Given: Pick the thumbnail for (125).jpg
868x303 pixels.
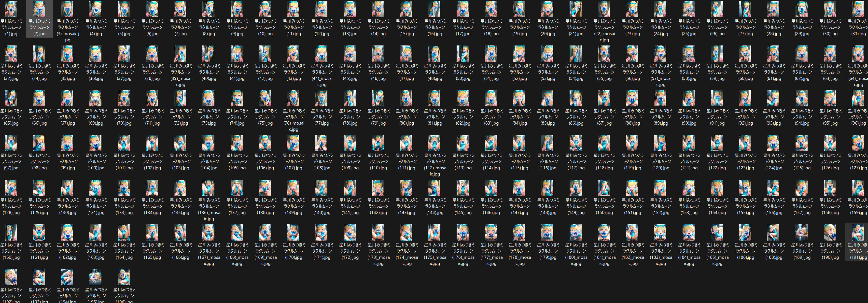Looking at the screenshot, I should (802, 143).
